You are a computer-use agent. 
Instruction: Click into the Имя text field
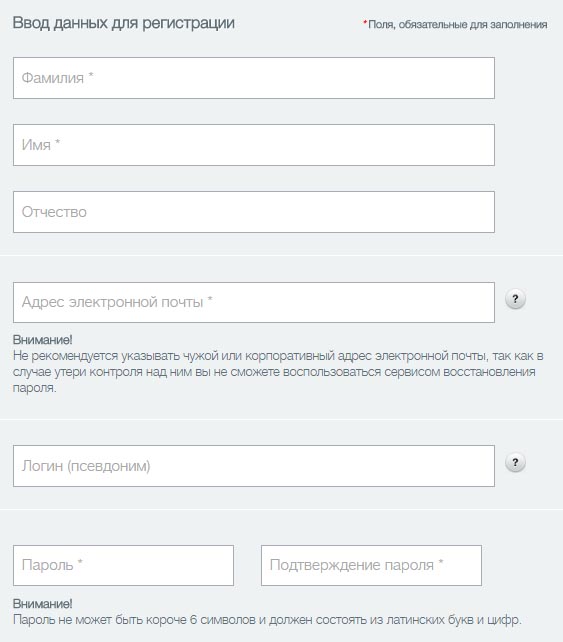254,145
